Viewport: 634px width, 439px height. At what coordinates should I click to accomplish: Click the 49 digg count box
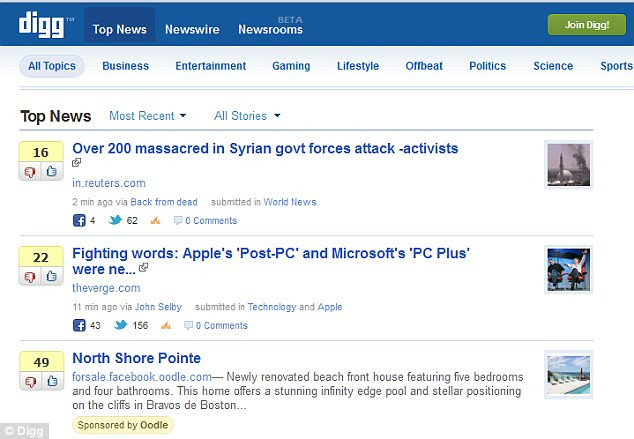point(41,362)
